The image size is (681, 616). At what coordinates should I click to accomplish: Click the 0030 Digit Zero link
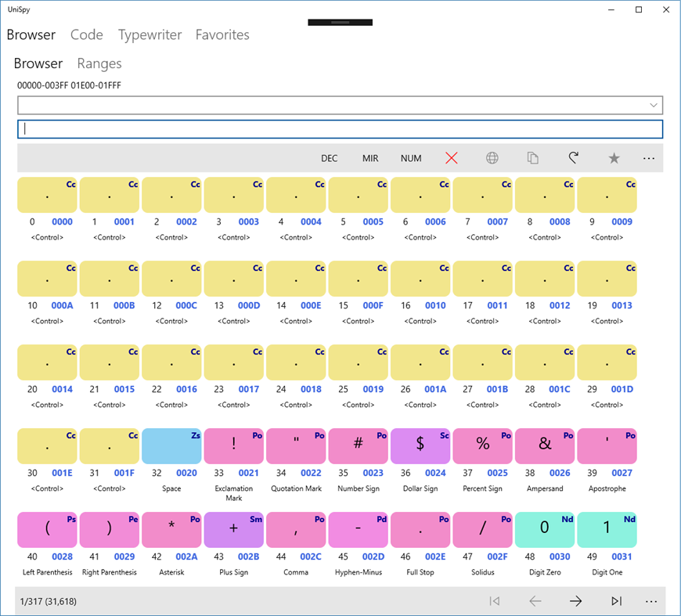[560, 557]
